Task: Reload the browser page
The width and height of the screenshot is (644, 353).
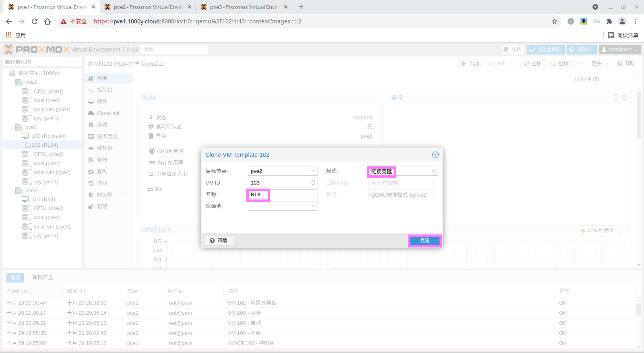Action: coord(35,21)
